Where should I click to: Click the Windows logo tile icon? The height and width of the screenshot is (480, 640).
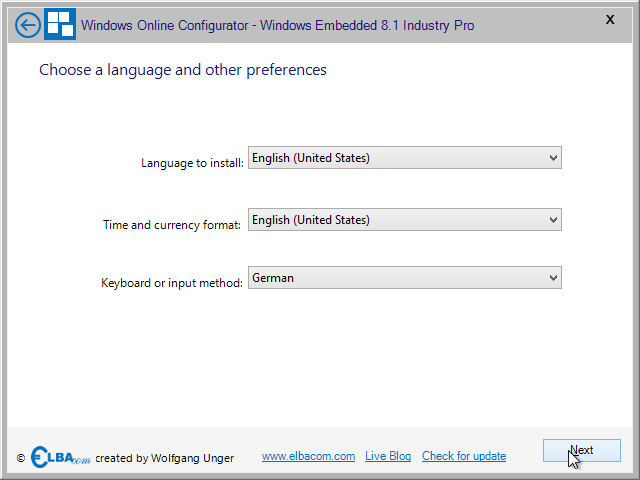[60, 24]
